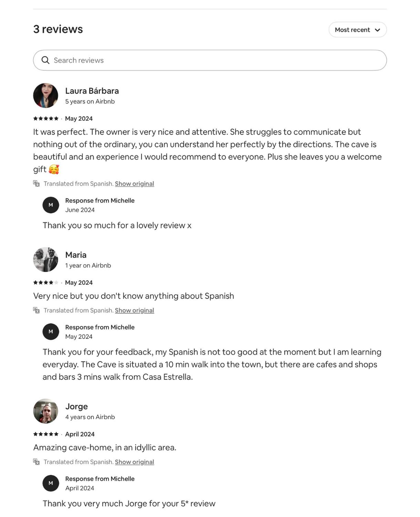Click the chevron arrow beside Most recent

(x=377, y=30)
